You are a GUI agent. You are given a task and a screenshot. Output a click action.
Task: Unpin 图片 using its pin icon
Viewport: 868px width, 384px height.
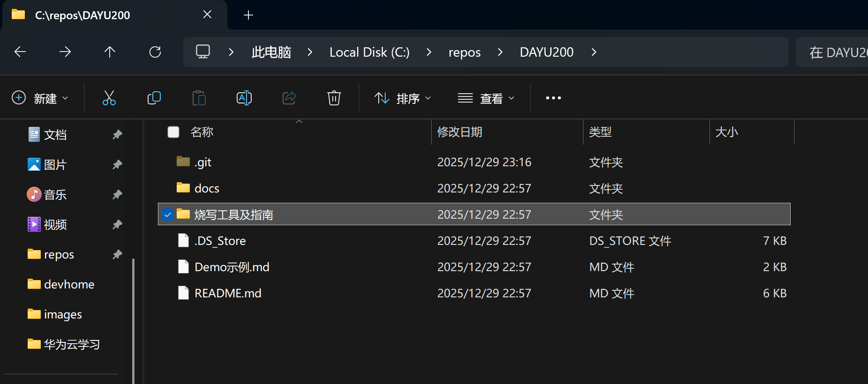point(117,165)
